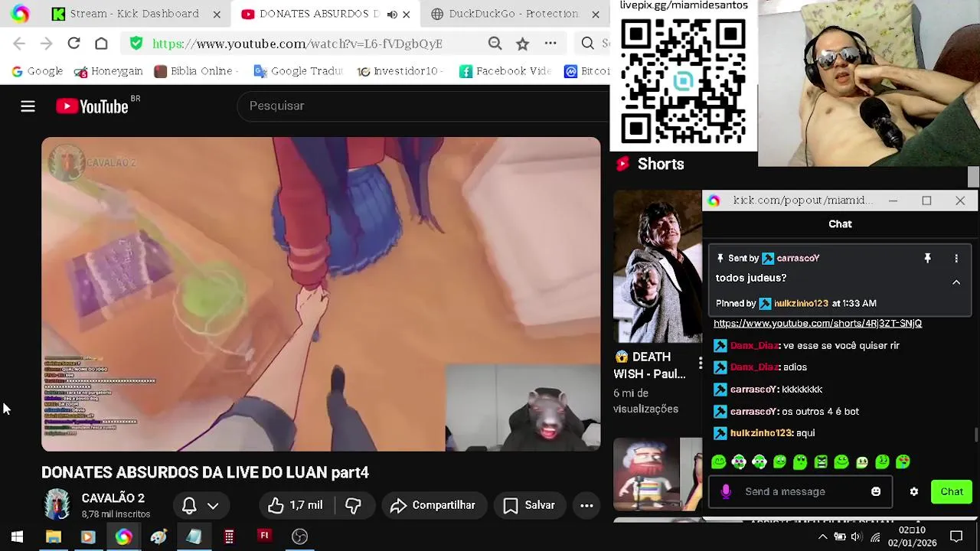Send message with green Chat button

pyautogui.click(x=952, y=492)
